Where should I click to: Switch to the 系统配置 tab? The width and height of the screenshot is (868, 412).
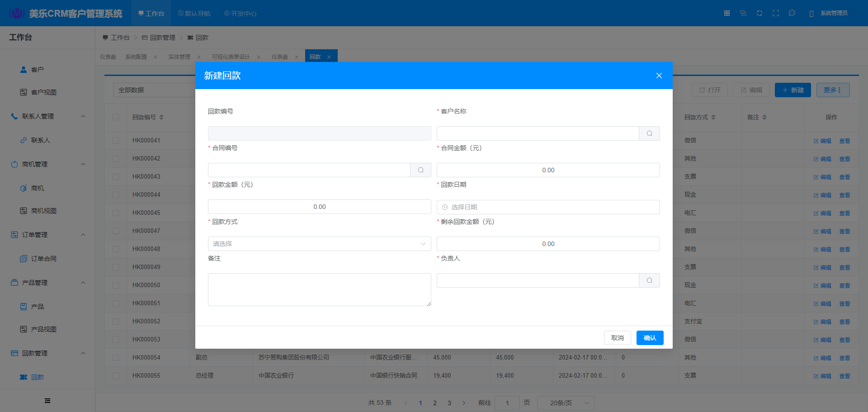[136, 57]
